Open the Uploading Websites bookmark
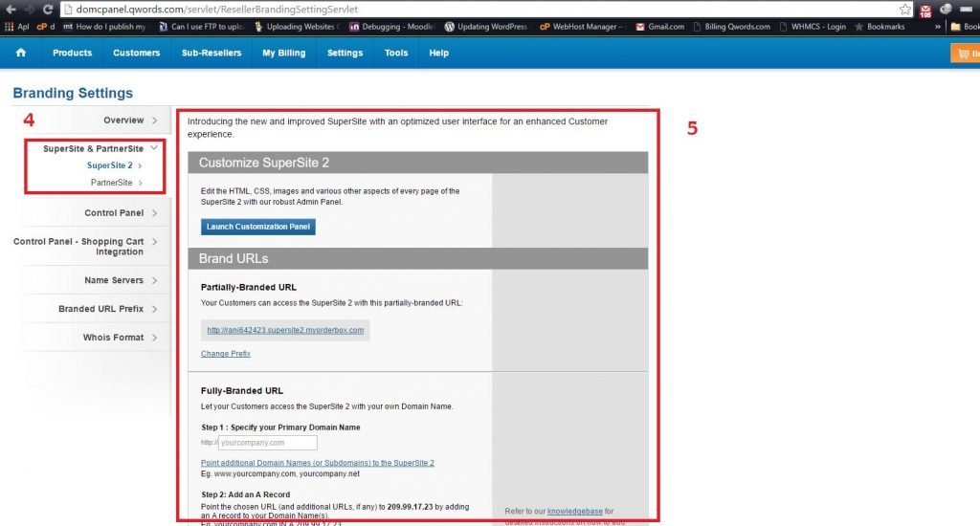980x526 pixels. click(297, 26)
